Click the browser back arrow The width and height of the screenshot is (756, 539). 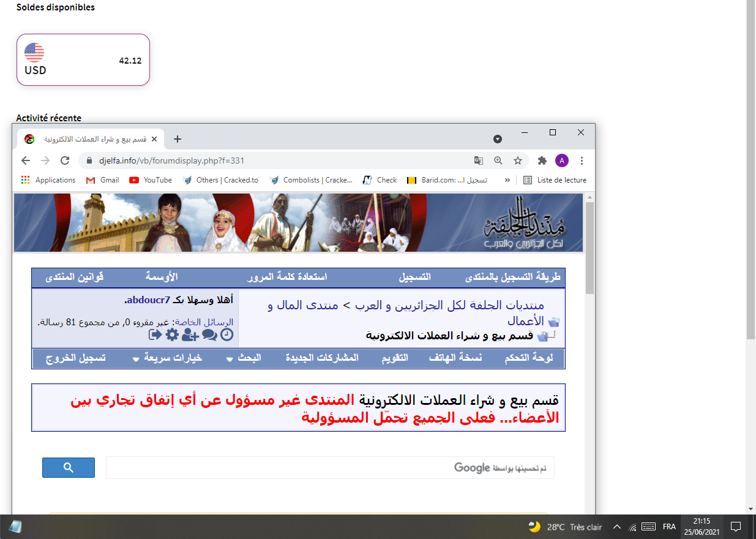26,160
